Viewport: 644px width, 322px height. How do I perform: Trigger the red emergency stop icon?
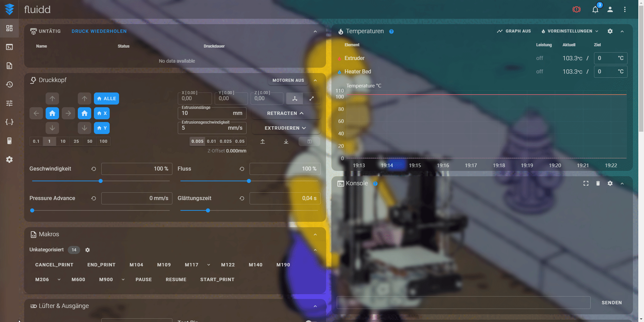pyautogui.click(x=577, y=9)
